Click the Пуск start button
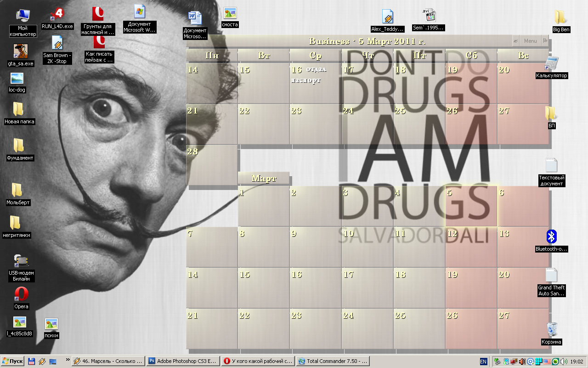Image resolution: width=588 pixels, height=368 pixels. tap(12, 362)
